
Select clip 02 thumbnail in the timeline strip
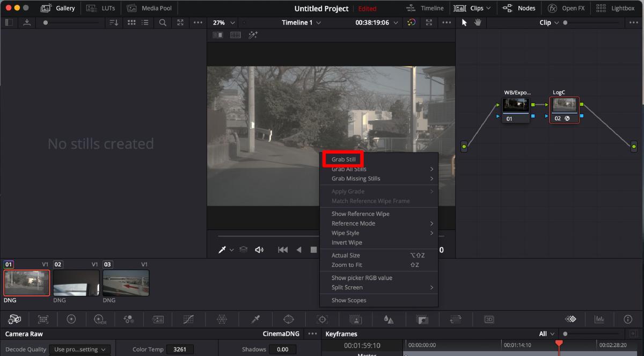point(76,282)
